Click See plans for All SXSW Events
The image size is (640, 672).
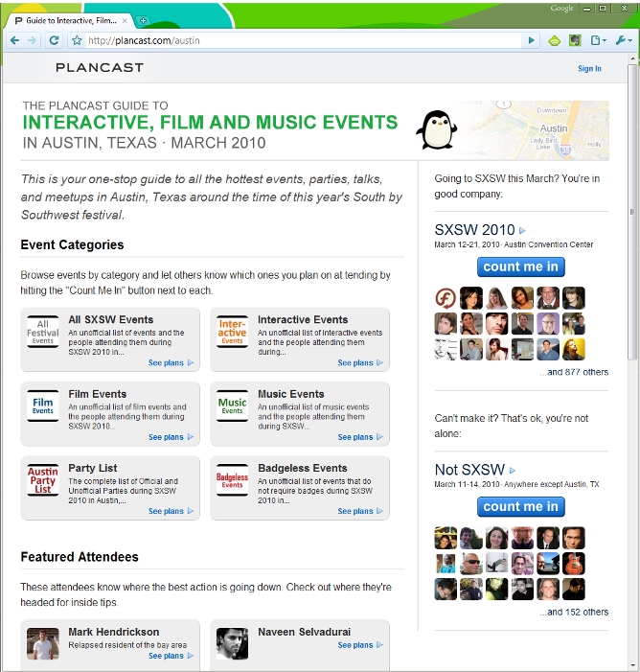pos(171,363)
